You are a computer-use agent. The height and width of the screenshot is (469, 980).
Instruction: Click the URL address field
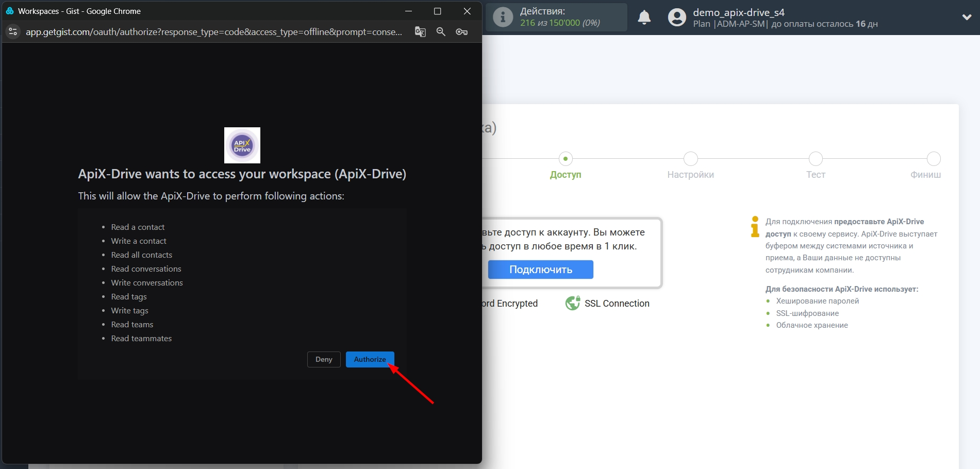coord(214,32)
